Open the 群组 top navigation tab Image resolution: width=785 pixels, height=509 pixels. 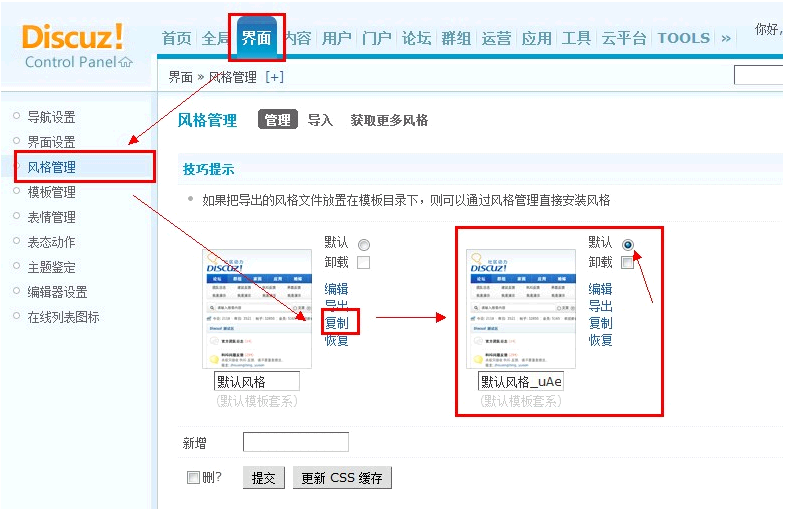pyautogui.click(x=456, y=38)
